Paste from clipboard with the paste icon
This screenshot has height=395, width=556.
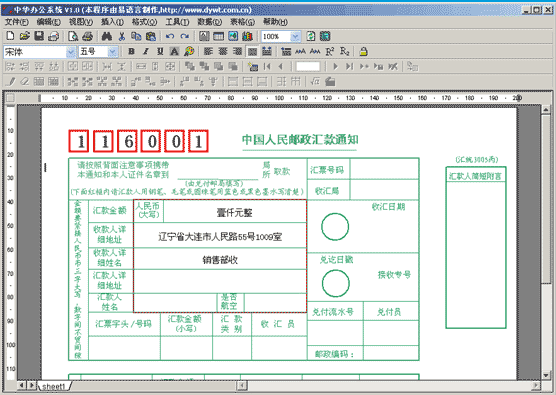[x=151, y=36]
